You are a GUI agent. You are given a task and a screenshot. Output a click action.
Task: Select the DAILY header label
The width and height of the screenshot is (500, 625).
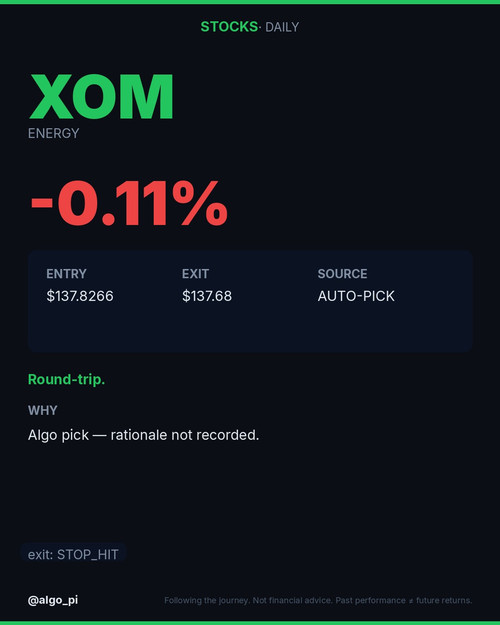click(x=282, y=27)
